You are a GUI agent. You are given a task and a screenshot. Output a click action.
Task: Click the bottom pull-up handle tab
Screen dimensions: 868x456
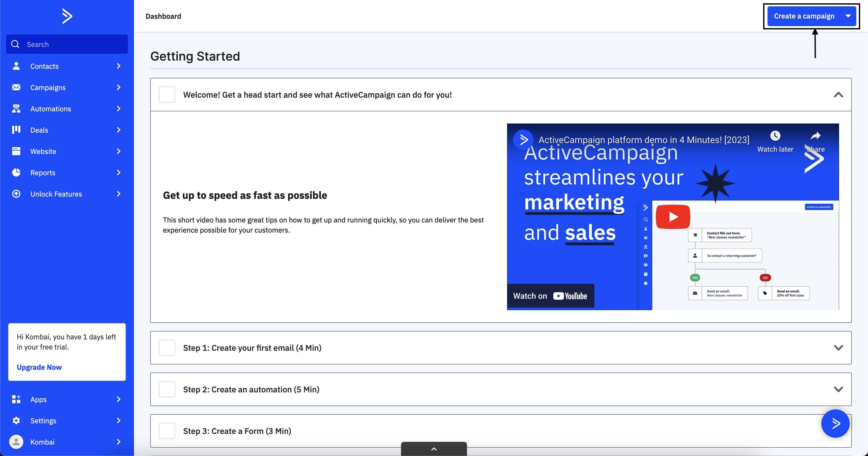click(x=434, y=449)
